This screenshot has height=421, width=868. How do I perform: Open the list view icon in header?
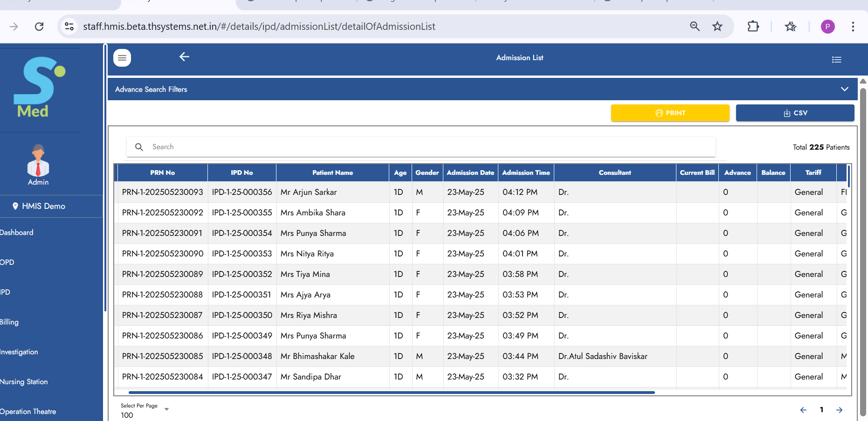pos(836,60)
